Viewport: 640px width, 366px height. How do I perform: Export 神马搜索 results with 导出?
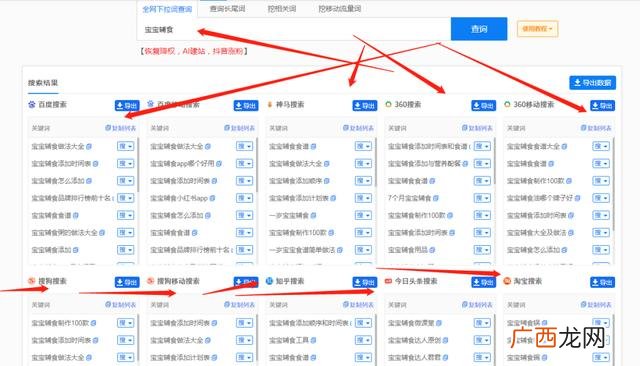point(364,106)
